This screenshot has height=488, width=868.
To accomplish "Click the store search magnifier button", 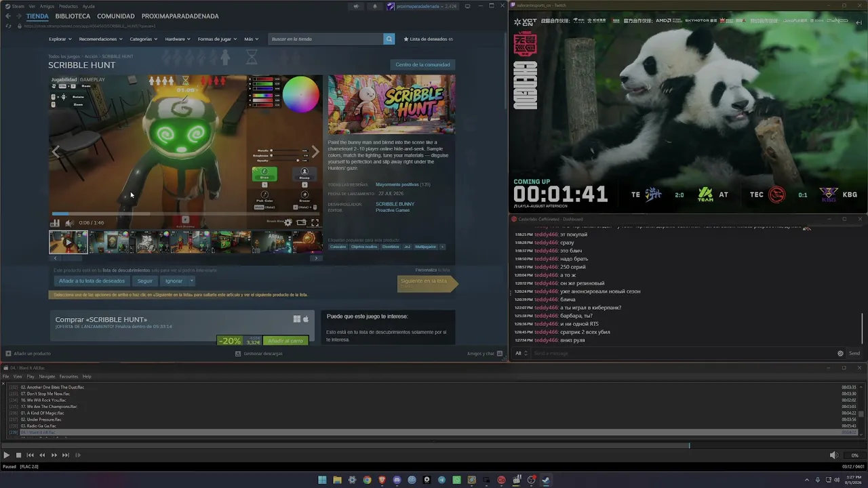I will tap(389, 39).
